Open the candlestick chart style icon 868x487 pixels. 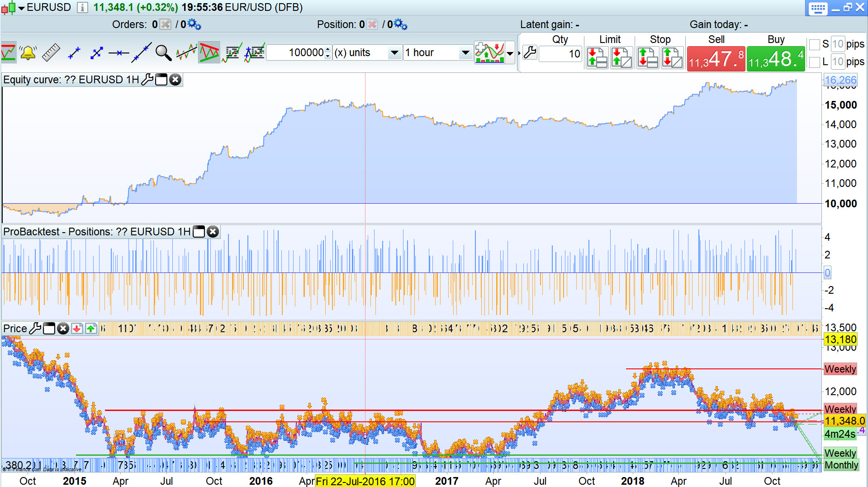click(8, 8)
